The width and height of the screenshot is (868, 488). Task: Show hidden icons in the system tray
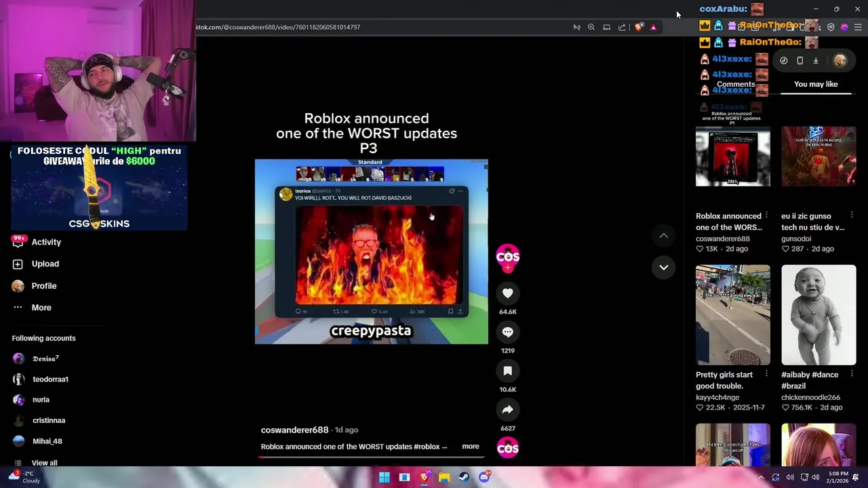(761, 477)
